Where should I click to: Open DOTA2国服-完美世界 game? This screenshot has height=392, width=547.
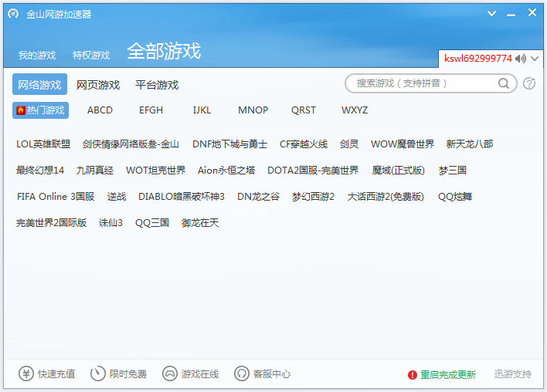pyautogui.click(x=313, y=170)
